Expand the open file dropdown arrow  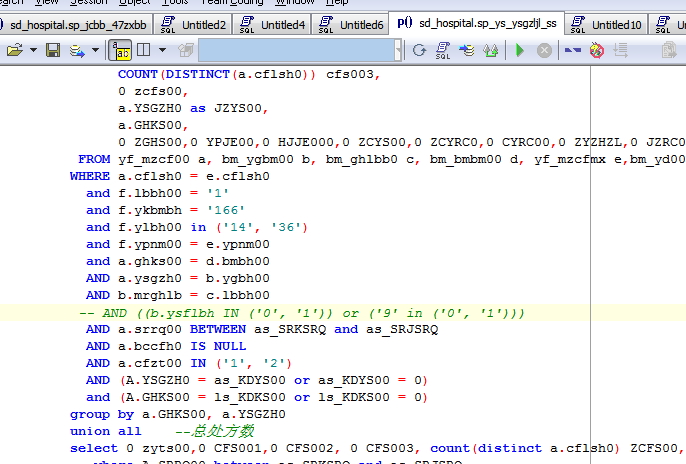click(33, 50)
